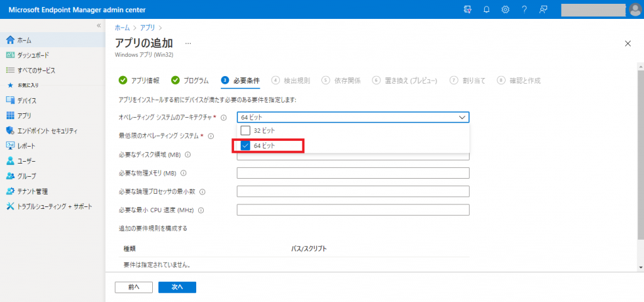Click the 必要な論理プロセッサの最小数 input field

pyautogui.click(x=353, y=191)
